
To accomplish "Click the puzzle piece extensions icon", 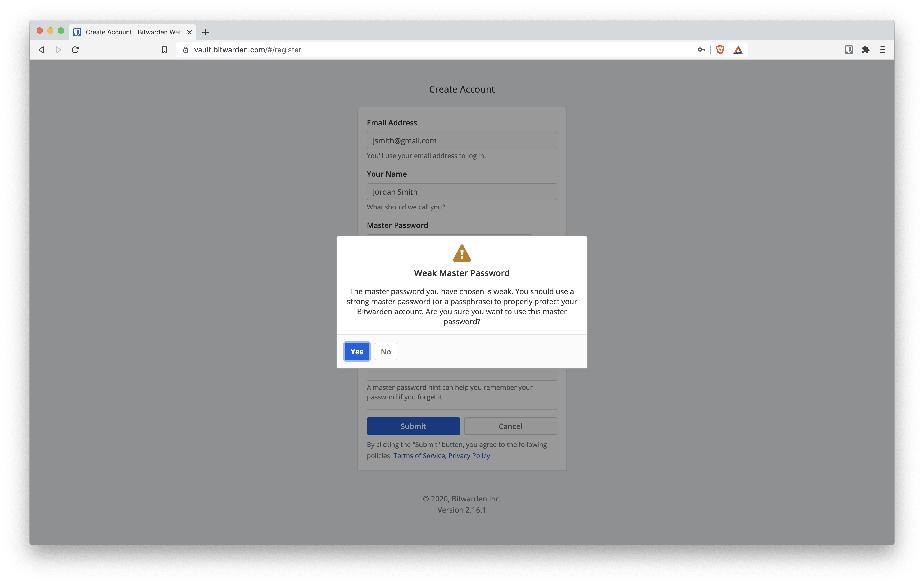I will pyautogui.click(x=865, y=49).
